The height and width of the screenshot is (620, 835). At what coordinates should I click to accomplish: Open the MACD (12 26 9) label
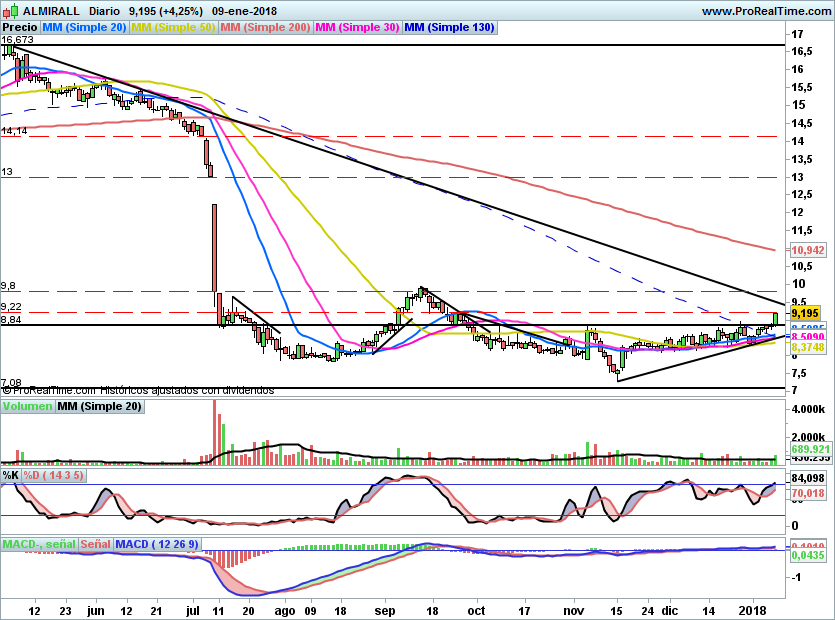click(156, 544)
